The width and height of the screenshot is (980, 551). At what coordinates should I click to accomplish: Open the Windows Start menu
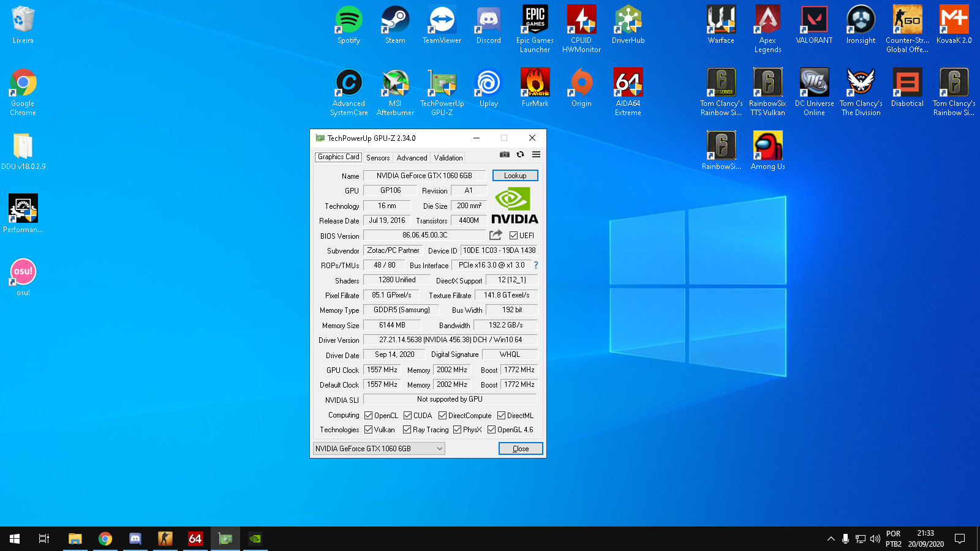coord(15,539)
